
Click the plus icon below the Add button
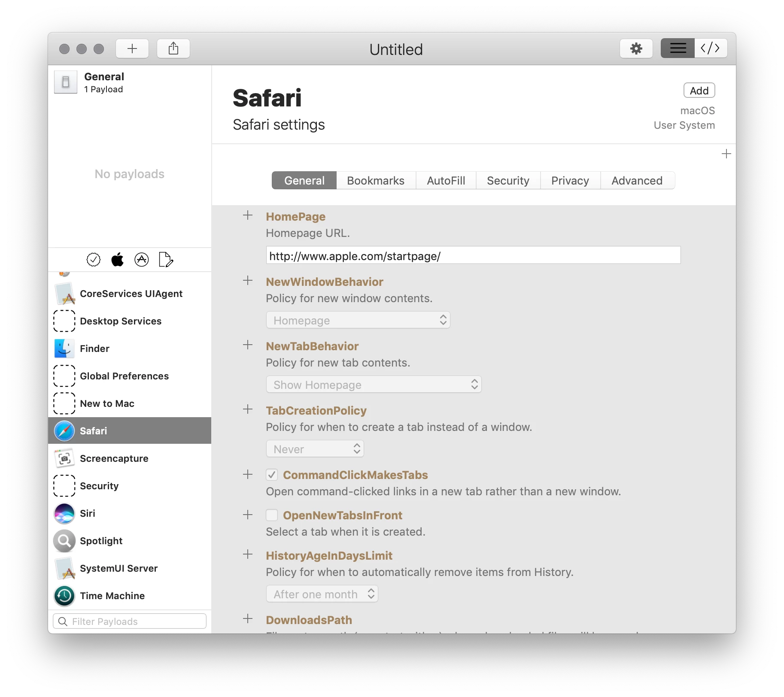(726, 154)
